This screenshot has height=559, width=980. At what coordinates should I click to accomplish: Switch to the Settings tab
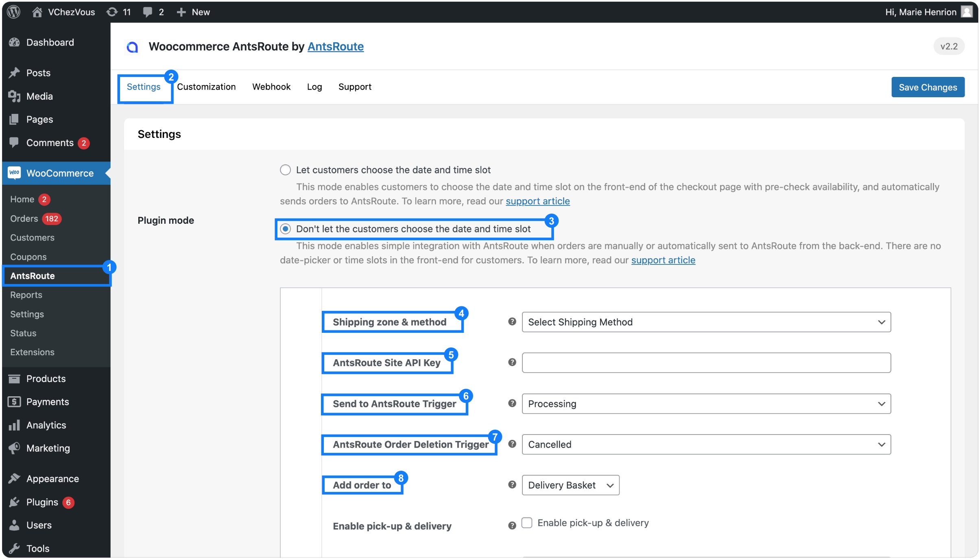click(x=144, y=87)
